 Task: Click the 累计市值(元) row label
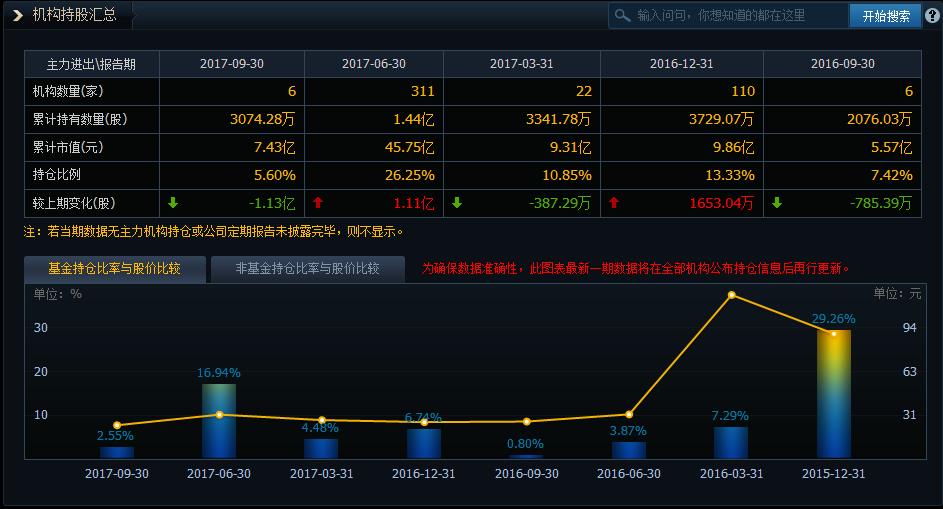coord(68,147)
